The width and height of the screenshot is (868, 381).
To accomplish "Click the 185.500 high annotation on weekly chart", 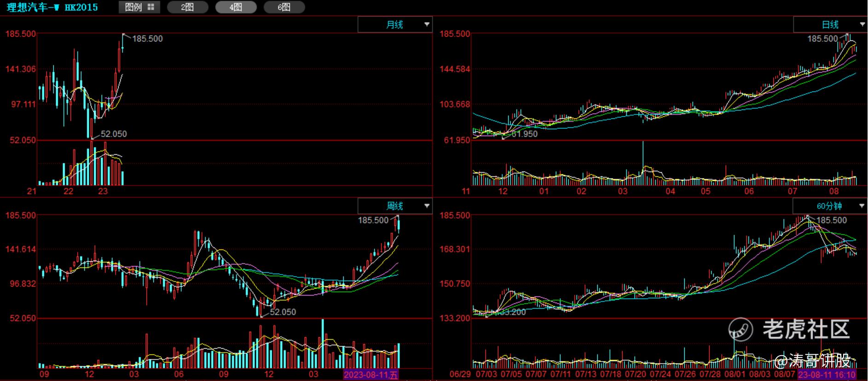I will pos(373,220).
